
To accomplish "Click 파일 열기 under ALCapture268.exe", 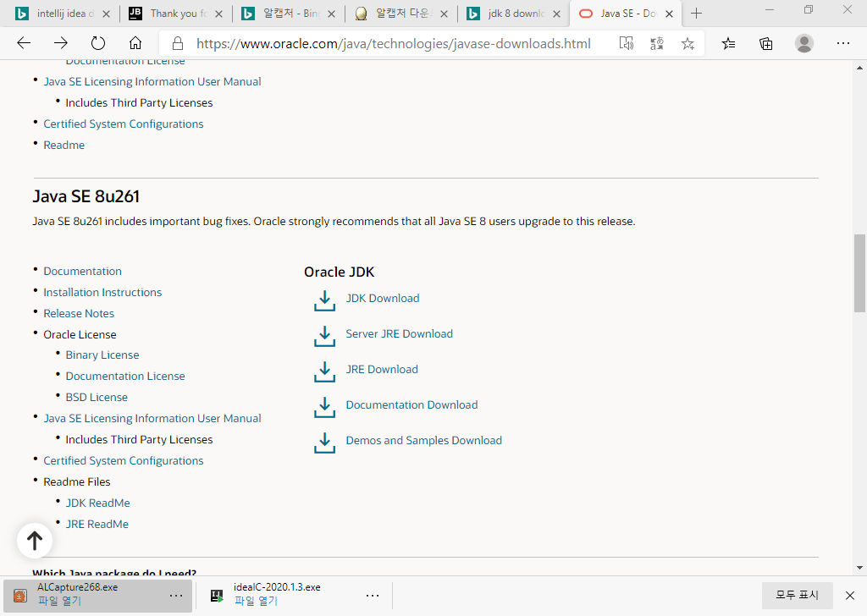I will click(59, 601).
